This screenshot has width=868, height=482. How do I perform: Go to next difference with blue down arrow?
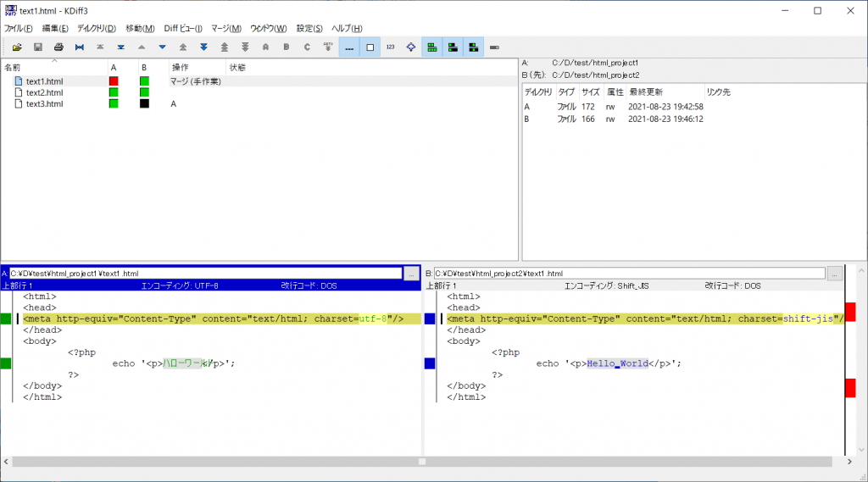click(162, 47)
